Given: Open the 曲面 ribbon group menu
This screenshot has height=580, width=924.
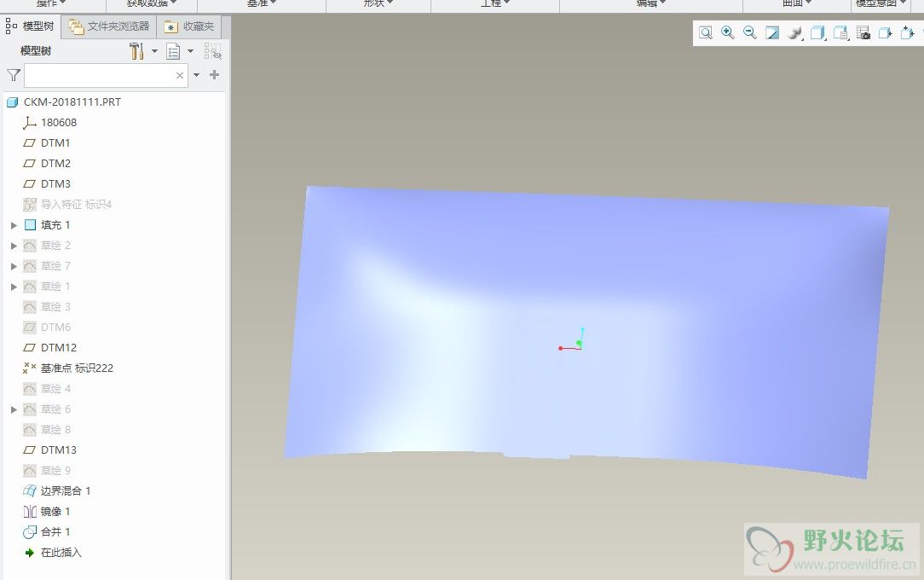Looking at the screenshot, I should tap(797, 3).
